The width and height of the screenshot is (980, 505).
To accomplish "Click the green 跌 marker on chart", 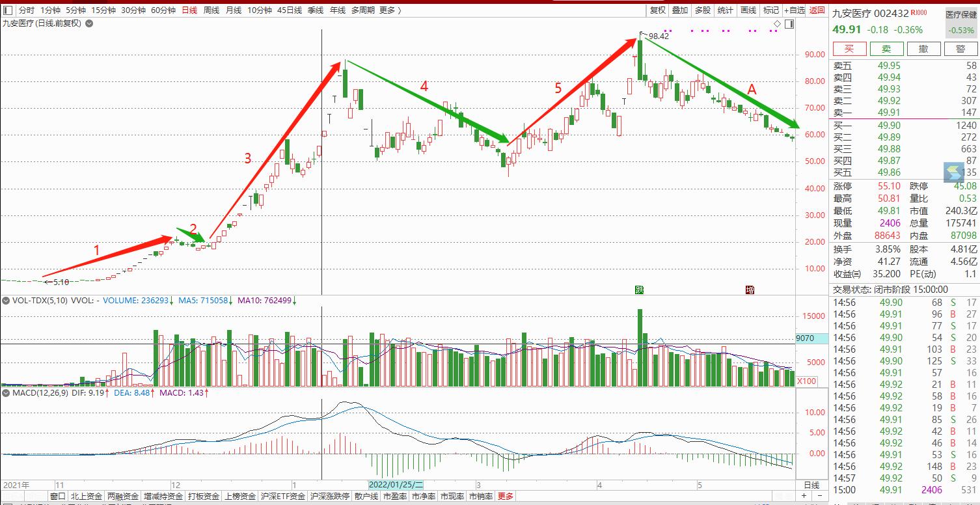I will click(640, 290).
